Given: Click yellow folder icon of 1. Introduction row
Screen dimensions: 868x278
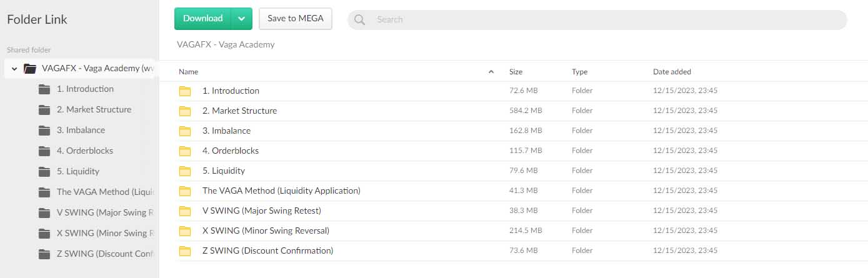Looking at the screenshot, I should [x=185, y=91].
